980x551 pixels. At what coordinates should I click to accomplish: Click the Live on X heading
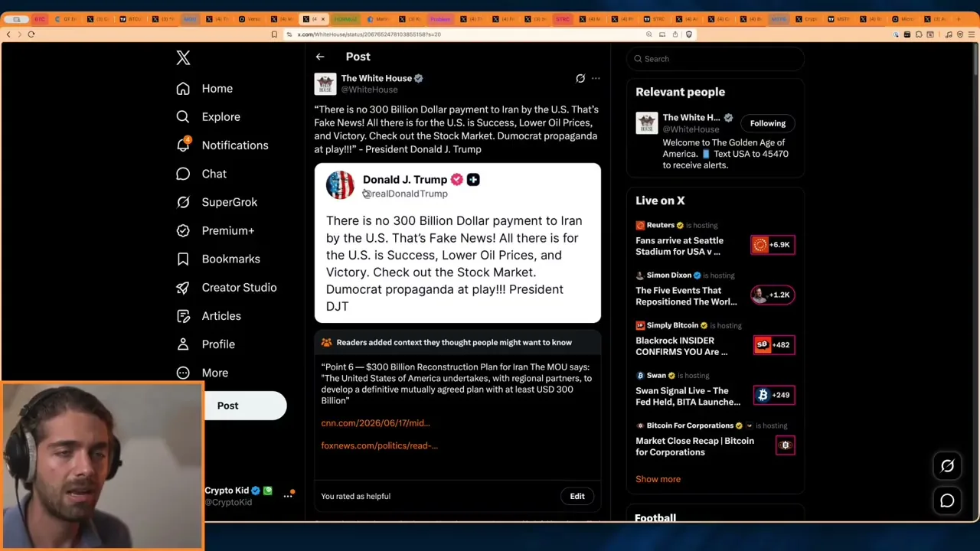coord(660,201)
